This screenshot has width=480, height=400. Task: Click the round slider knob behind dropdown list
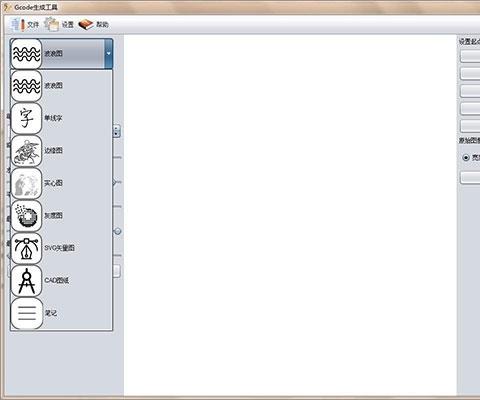click(118, 231)
